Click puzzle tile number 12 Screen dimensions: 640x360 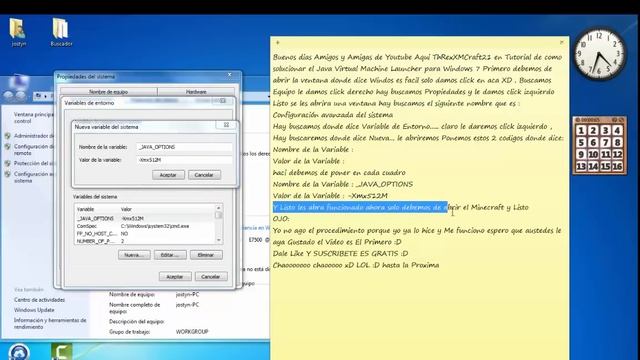(617, 154)
